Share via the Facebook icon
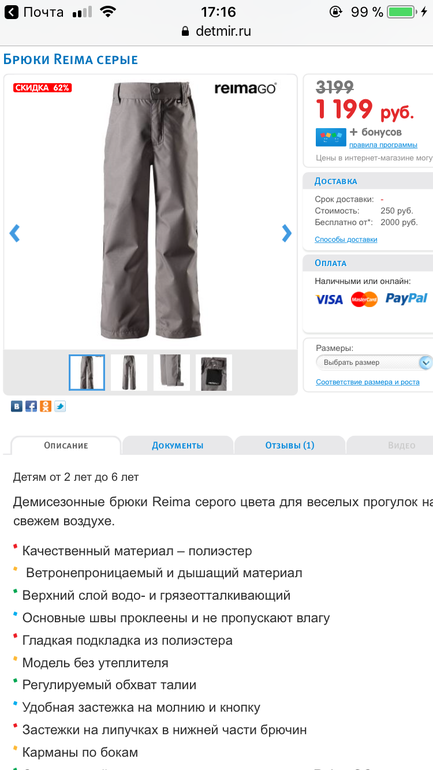 point(31,406)
